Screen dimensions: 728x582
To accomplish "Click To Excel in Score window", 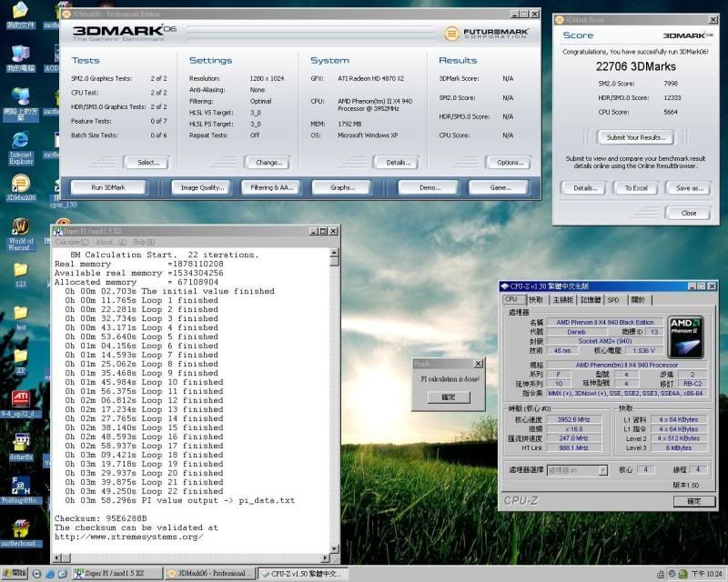I will [x=635, y=188].
